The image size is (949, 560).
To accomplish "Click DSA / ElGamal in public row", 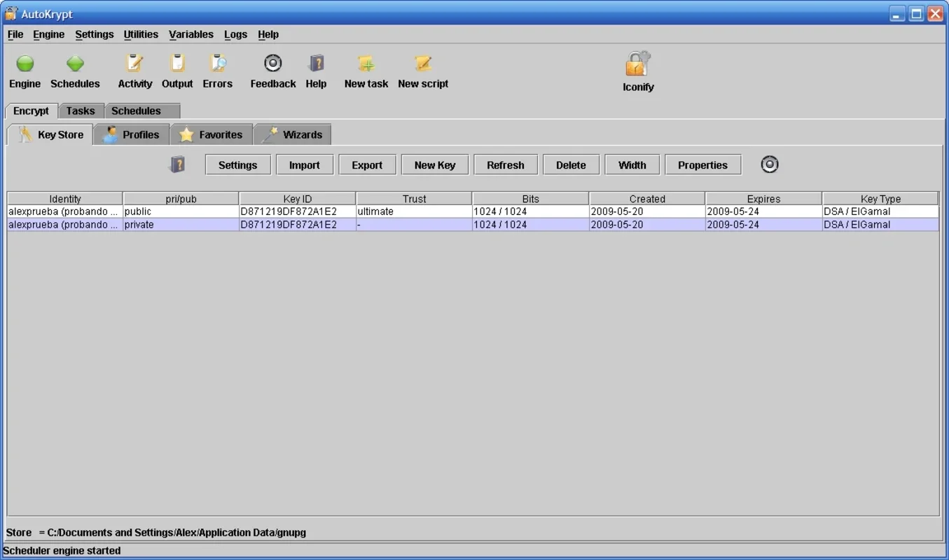I will click(x=880, y=211).
